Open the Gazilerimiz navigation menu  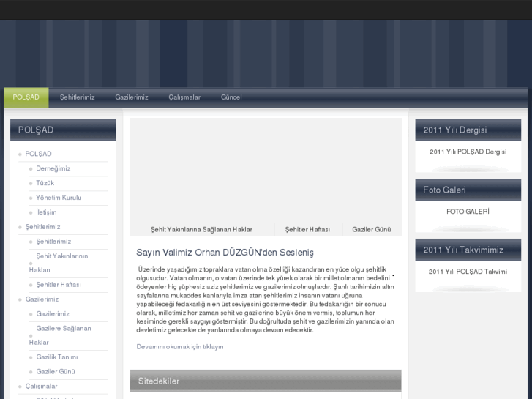click(x=132, y=97)
